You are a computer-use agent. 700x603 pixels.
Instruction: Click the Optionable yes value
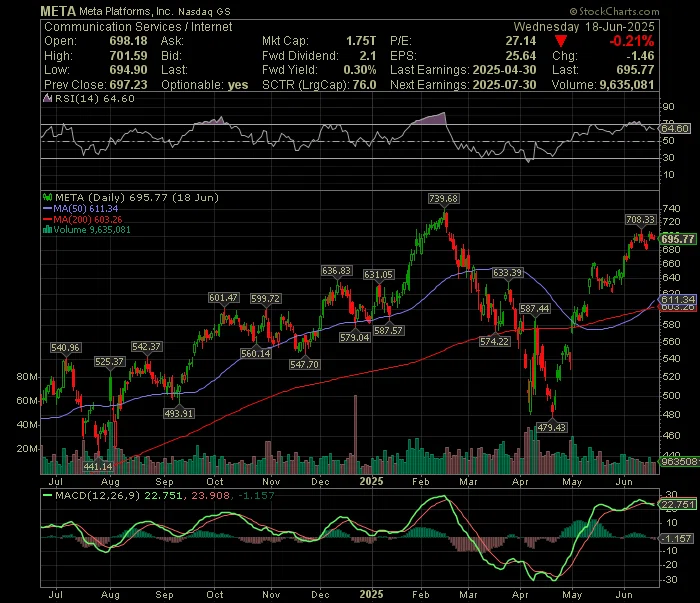pyautogui.click(x=238, y=85)
